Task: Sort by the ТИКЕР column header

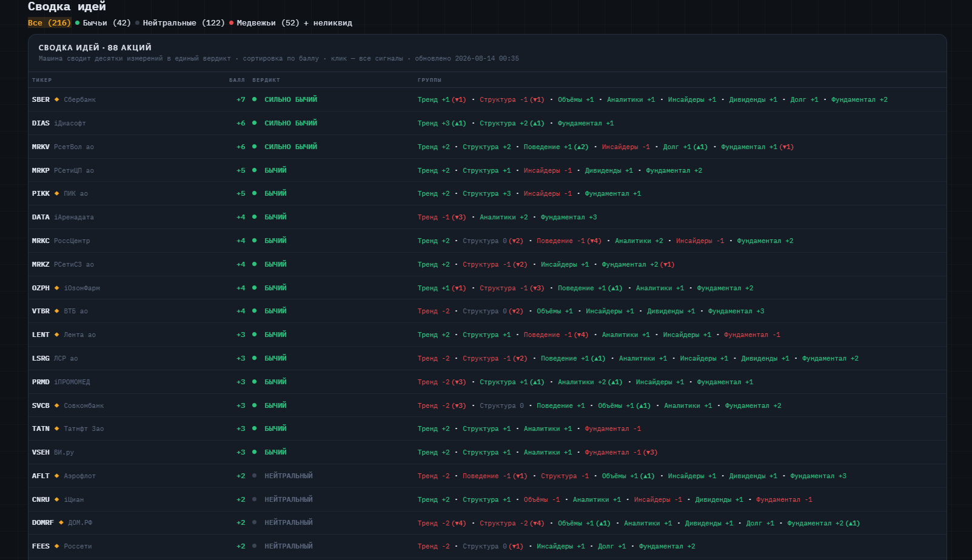Action: tap(42, 80)
